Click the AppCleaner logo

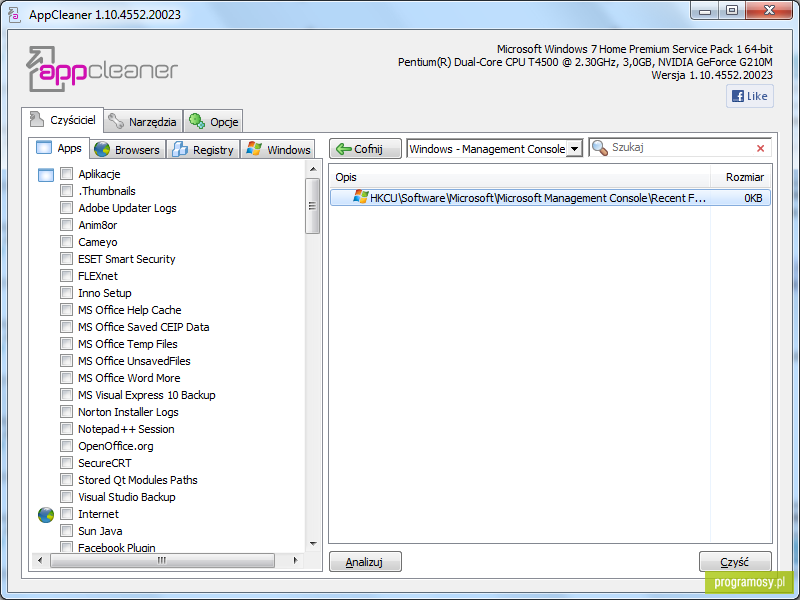pyautogui.click(x=102, y=69)
